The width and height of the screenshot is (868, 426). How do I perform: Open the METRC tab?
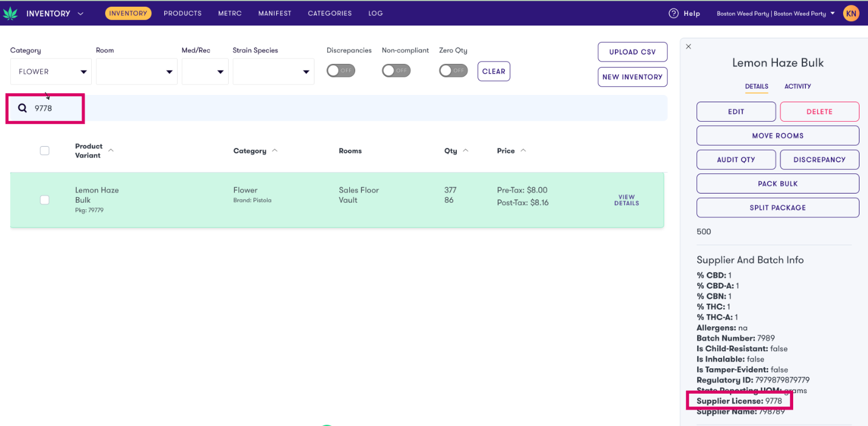coord(230,13)
